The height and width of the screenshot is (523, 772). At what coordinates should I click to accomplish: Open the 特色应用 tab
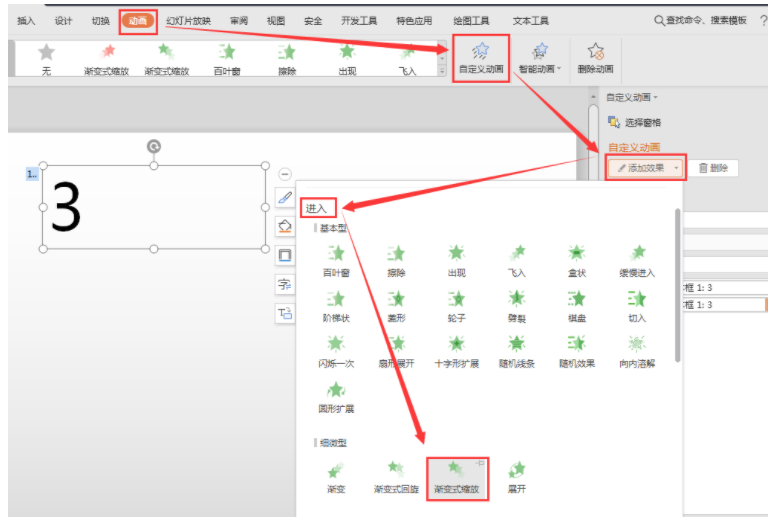(414, 21)
